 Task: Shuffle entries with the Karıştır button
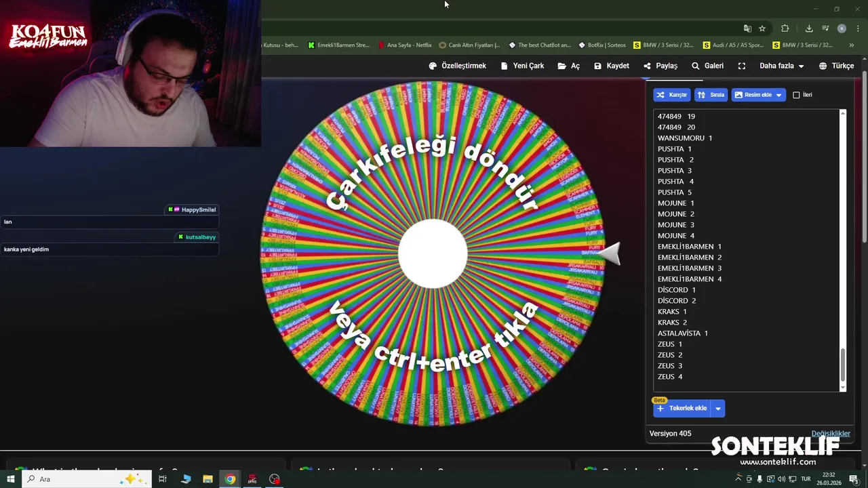(x=671, y=95)
